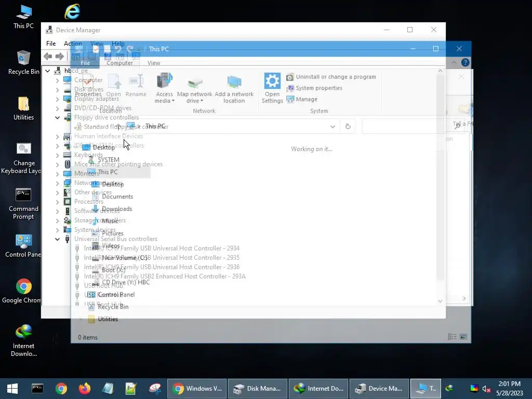This screenshot has height=399, width=532.
Task: Open Chrome pinned taskbar icon
Action: coord(61,389)
